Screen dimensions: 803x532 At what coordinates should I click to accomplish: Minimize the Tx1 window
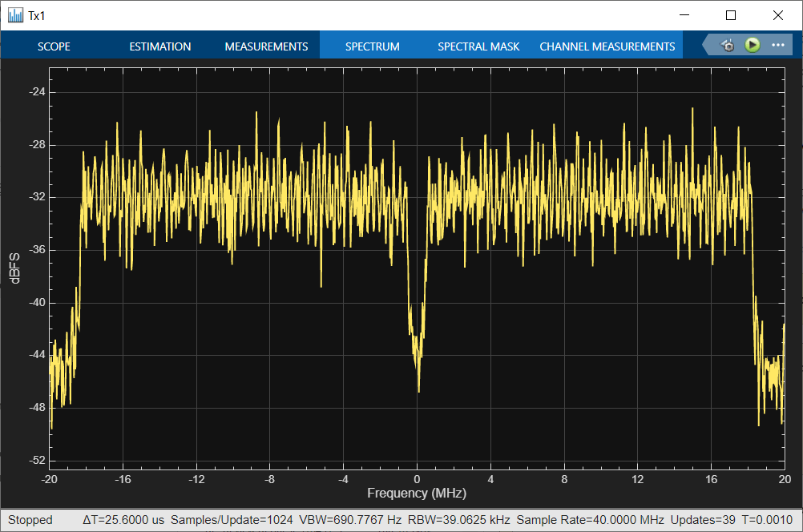click(x=684, y=15)
